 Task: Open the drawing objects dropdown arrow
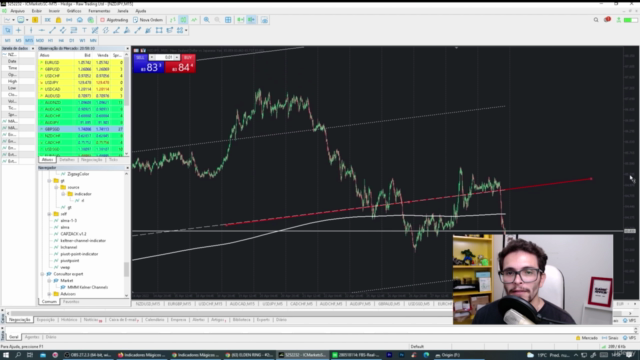pyautogui.click(x=186, y=30)
